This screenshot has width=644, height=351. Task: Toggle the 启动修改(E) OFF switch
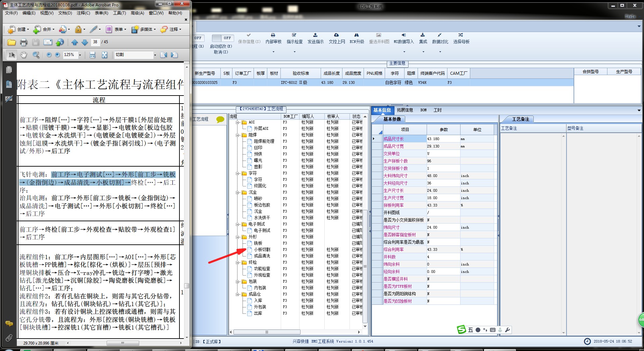click(223, 38)
